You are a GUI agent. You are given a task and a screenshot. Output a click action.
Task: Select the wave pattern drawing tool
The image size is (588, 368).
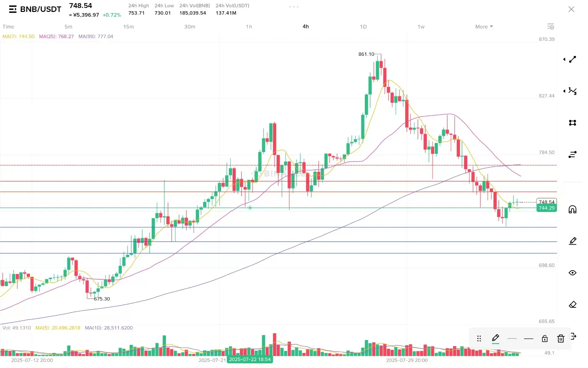point(573,91)
